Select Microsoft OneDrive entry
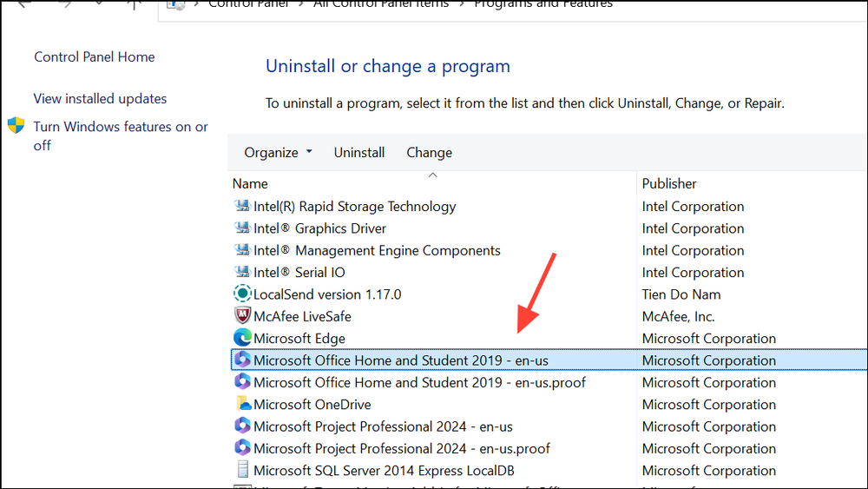This screenshot has width=868, height=489. pyautogui.click(x=312, y=404)
